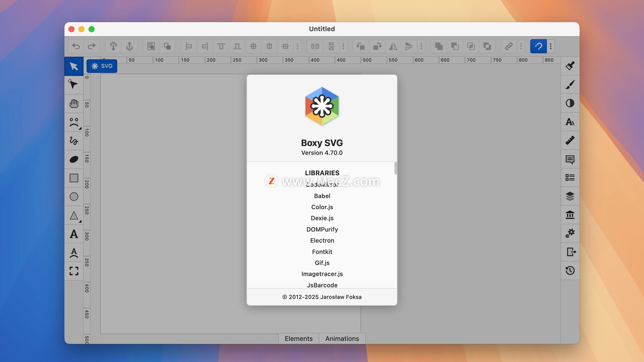The image size is (644, 362).
Task: Flip selection horizontally
Action: coord(393,46)
